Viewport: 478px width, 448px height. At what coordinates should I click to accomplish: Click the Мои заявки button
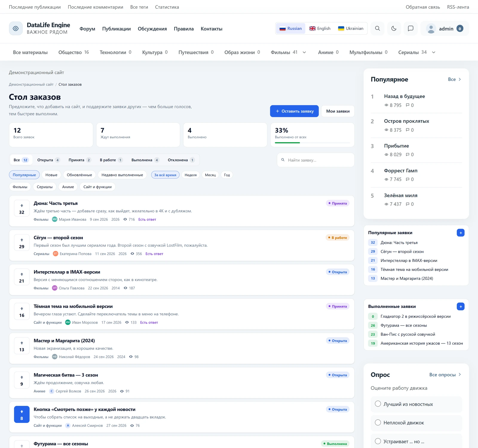[x=338, y=111]
